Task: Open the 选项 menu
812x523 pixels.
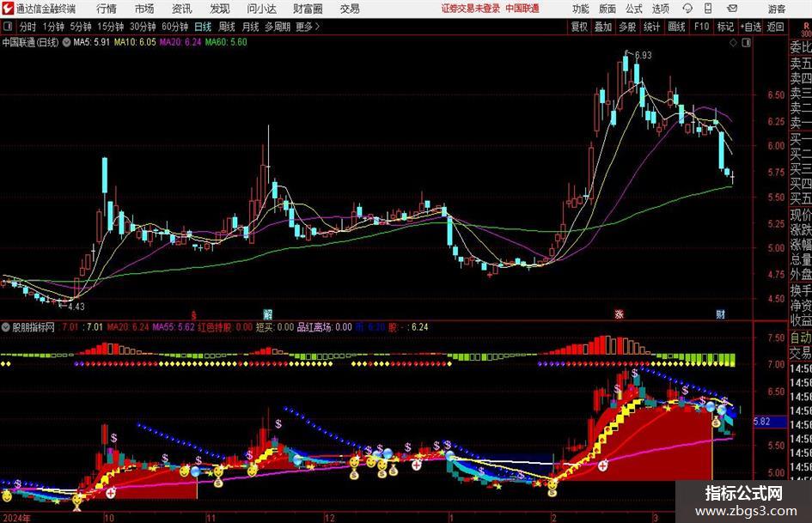Action: pyautogui.click(x=660, y=9)
